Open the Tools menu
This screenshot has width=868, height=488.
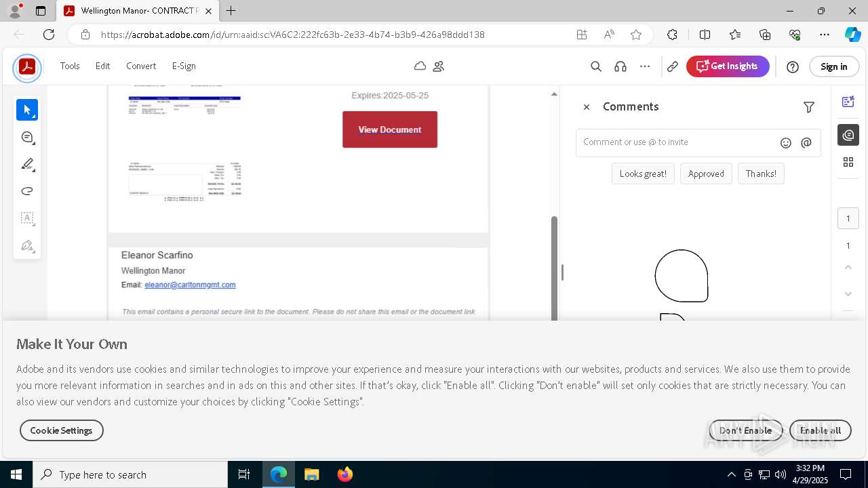tap(70, 66)
